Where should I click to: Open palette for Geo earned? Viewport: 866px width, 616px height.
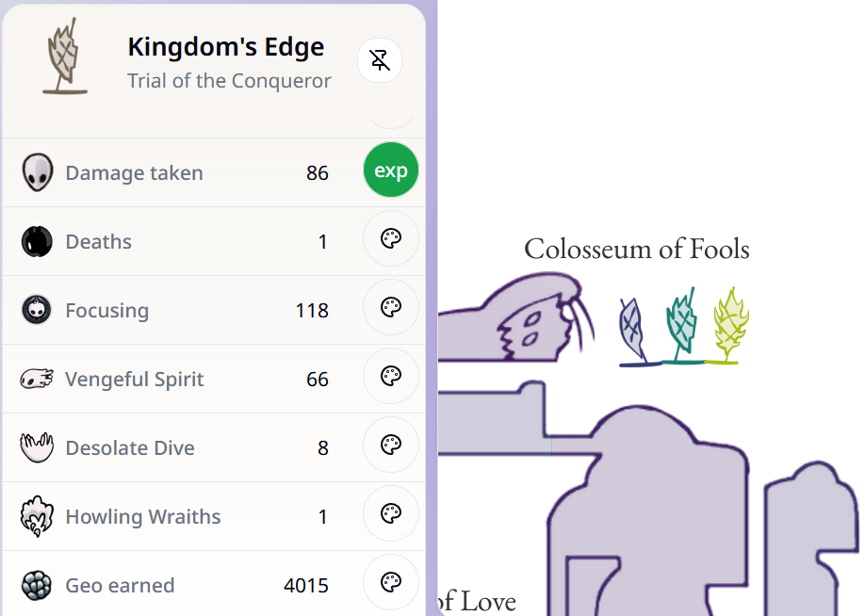pyautogui.click(x=390, y=583)
